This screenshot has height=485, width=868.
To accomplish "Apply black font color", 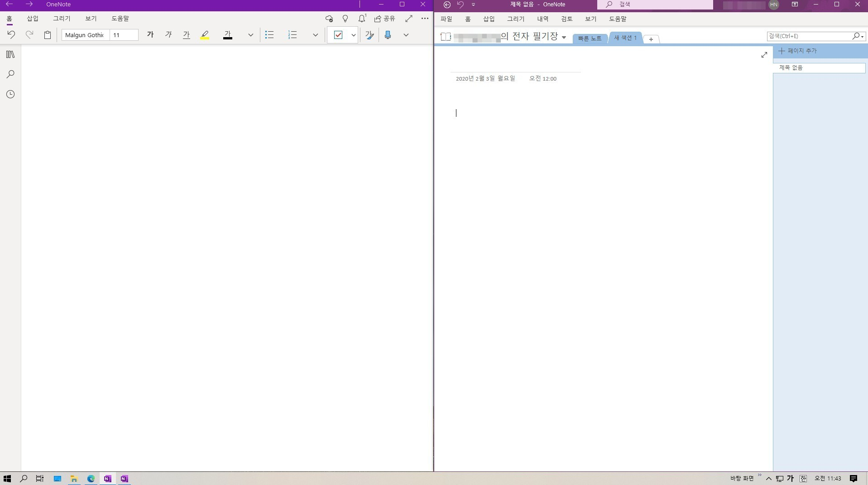I will pyautogui.click(x=228, y=35).
